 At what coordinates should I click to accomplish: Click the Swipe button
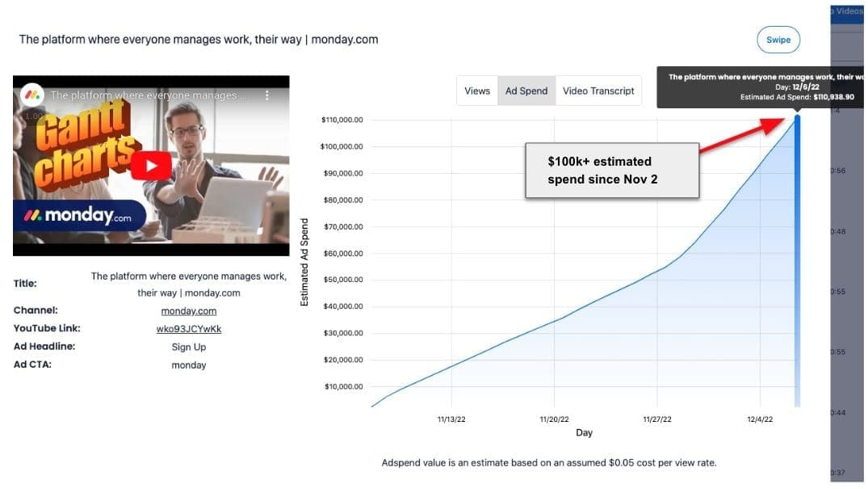click(778, 40)
